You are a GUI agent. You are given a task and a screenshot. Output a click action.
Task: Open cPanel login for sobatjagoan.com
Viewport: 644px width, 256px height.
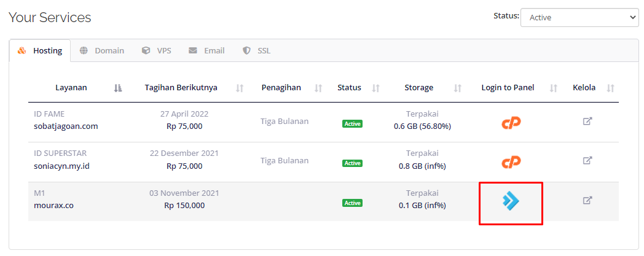coord(511,123)
